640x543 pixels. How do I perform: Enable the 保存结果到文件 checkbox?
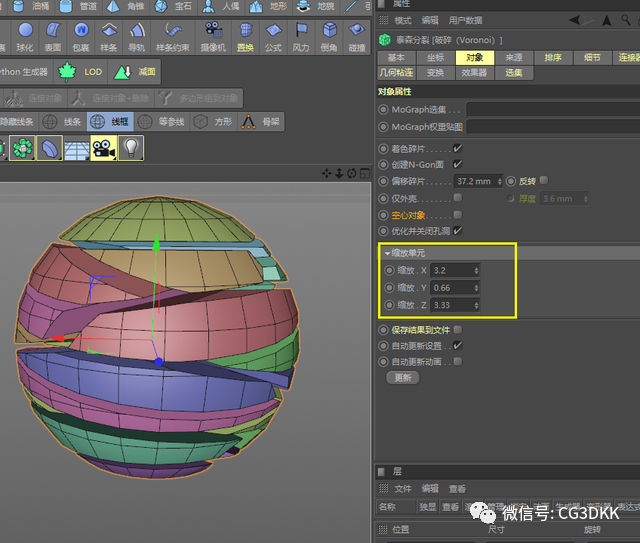pyautogui.click(x=458, y=329)
